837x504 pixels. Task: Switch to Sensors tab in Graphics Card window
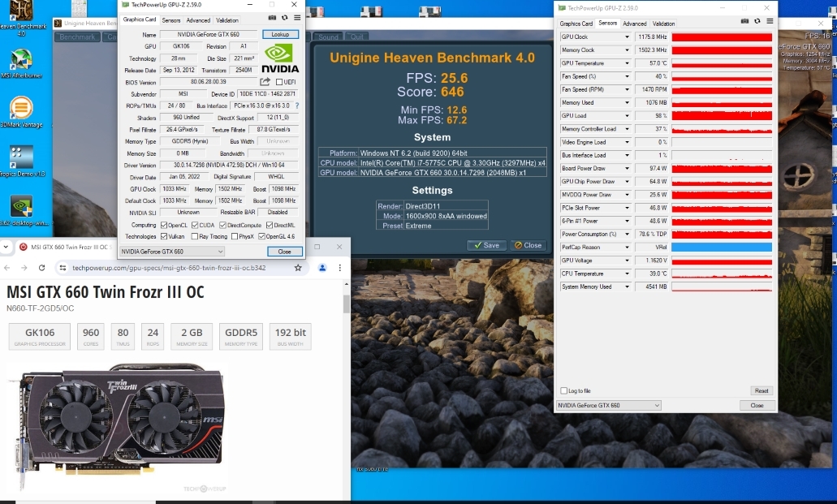[x=170, y=20]
